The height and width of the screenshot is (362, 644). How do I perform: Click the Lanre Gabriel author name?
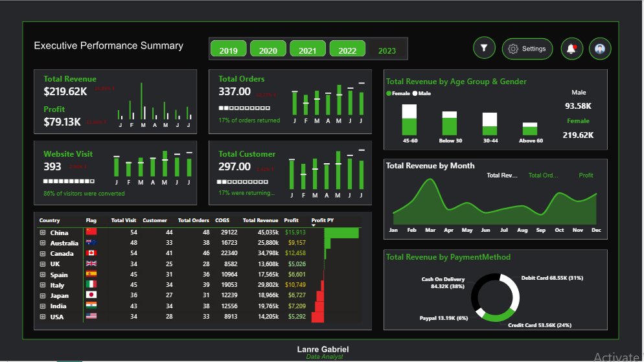323,349
